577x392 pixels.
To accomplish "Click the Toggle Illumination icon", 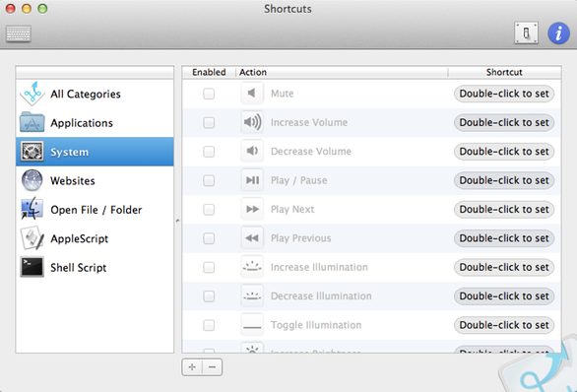I will [252, 325].
